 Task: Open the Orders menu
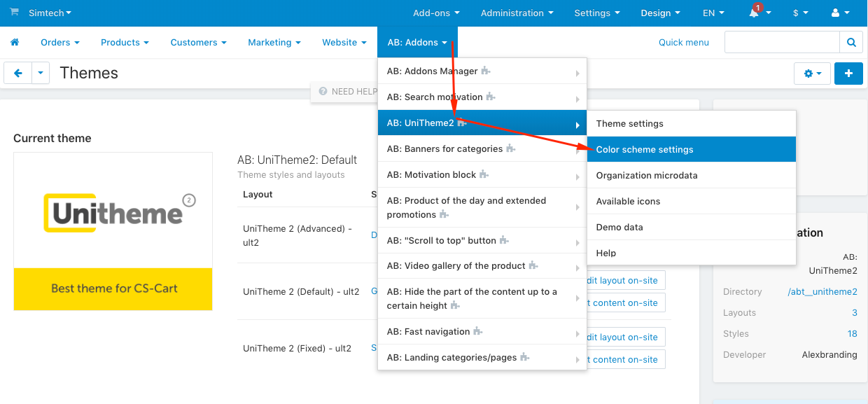pyautogui.click(x=60, y=42)
